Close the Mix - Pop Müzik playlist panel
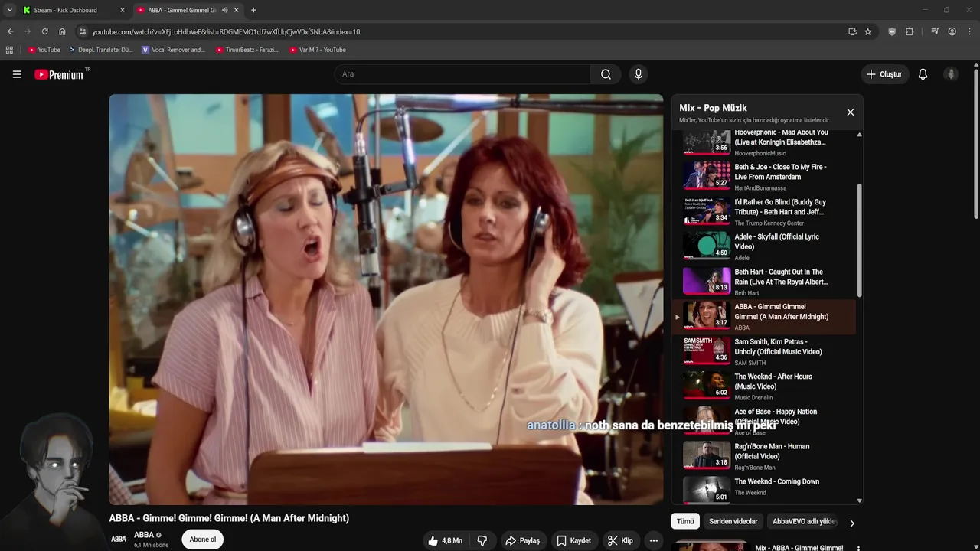Viewport: 980px width, 551px height. (x=850, y=112)
